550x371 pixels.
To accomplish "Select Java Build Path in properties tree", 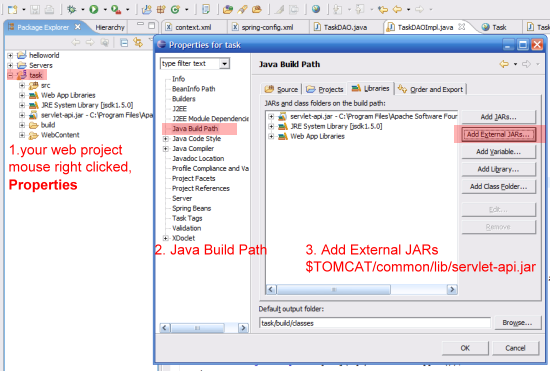I will point(195,129).
